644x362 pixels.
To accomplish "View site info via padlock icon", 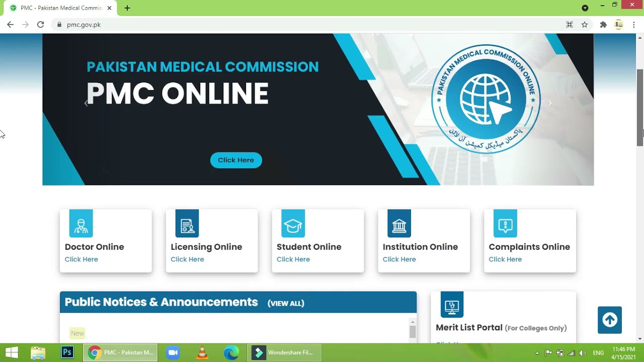I will coord(59,25).
